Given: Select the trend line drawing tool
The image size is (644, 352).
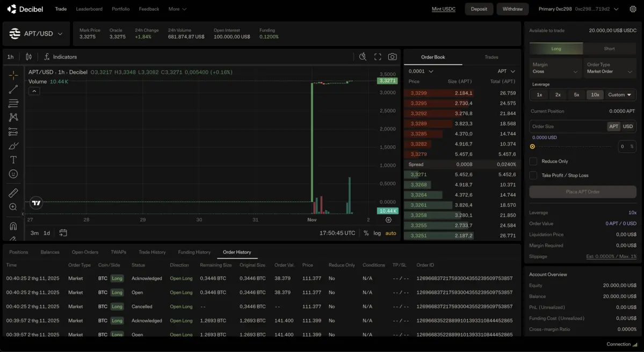Looking at the screenshot, I should point(13,89).
